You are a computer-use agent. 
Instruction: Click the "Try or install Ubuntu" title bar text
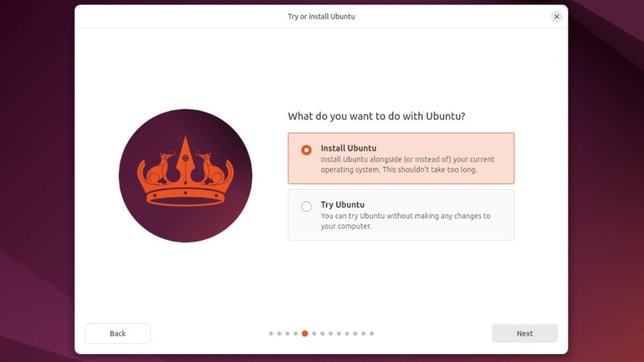click(321, 16)
